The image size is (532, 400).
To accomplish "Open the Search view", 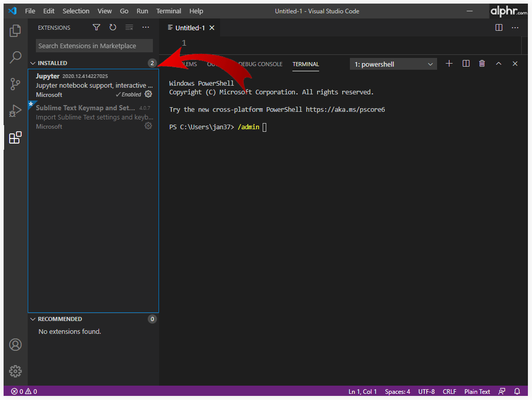I will [15, 57].
